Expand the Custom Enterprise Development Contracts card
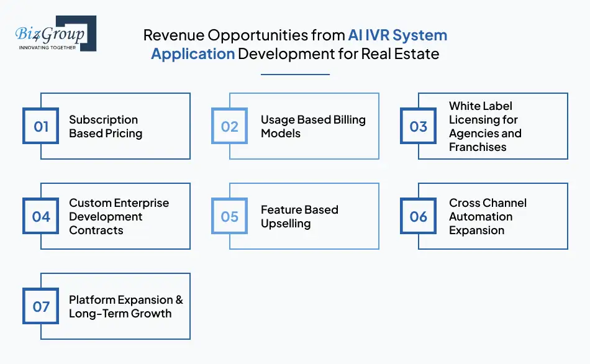The width and height of the screenshot is (590, 364). tap(115, 216)
